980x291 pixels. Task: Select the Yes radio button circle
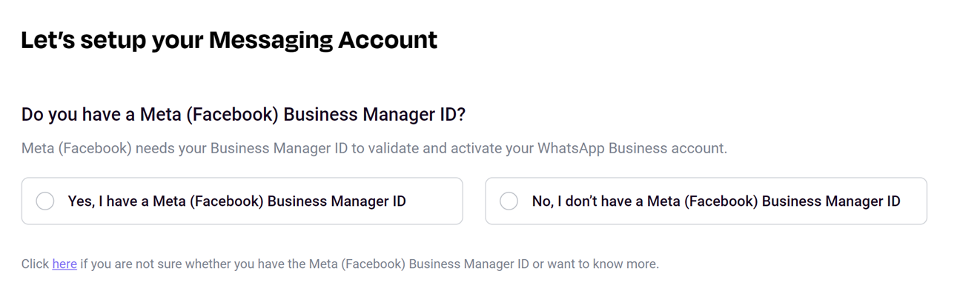pos(45,201)
